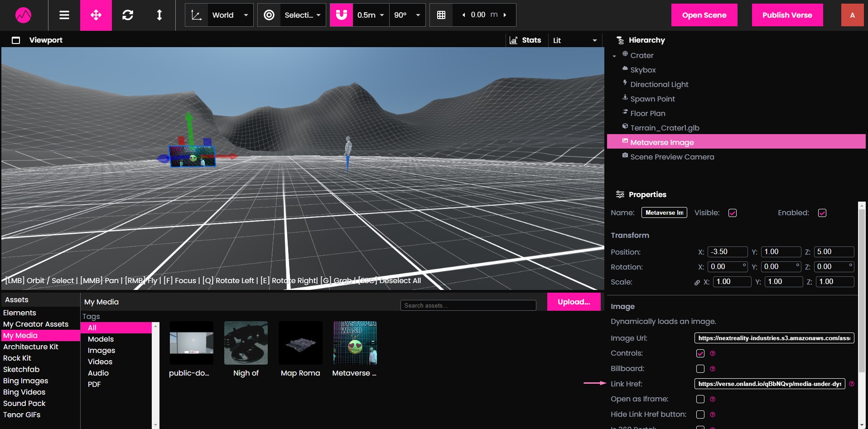Click Hide Link Href button help icon
The width and height of the screenshot is (868, 429).
click(x=713, y=415)
